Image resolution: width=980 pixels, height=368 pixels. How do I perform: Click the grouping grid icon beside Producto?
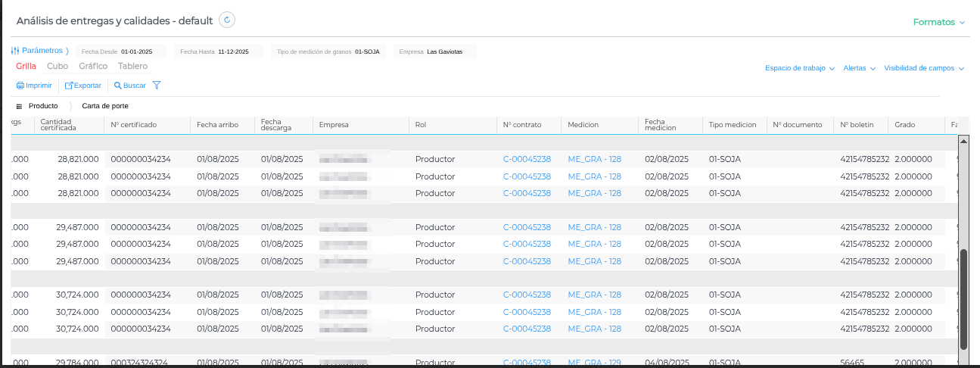pyautogui.click(x=19, y=107)
